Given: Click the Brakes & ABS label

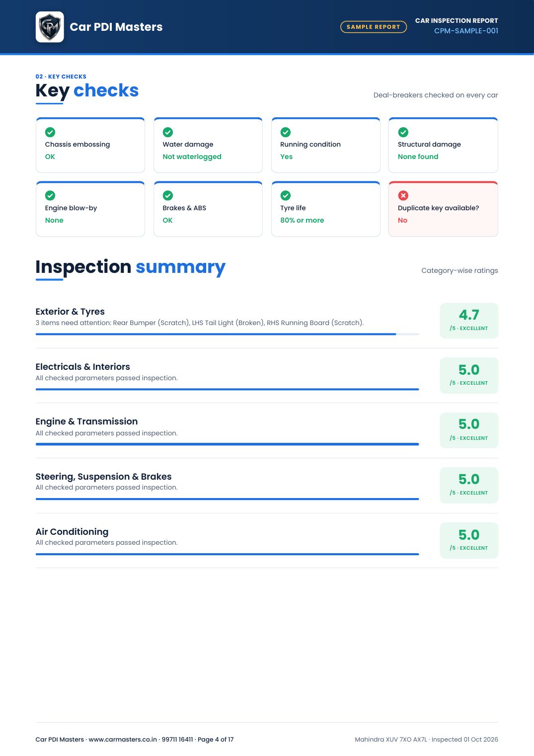Looking at the screenshot, I should click(x=184, y=208).
